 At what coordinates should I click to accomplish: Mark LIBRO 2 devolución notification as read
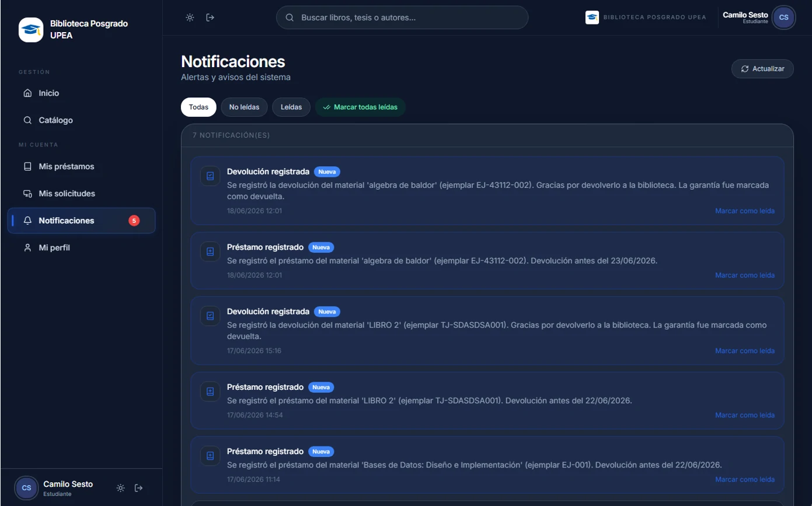pos(745,351)
